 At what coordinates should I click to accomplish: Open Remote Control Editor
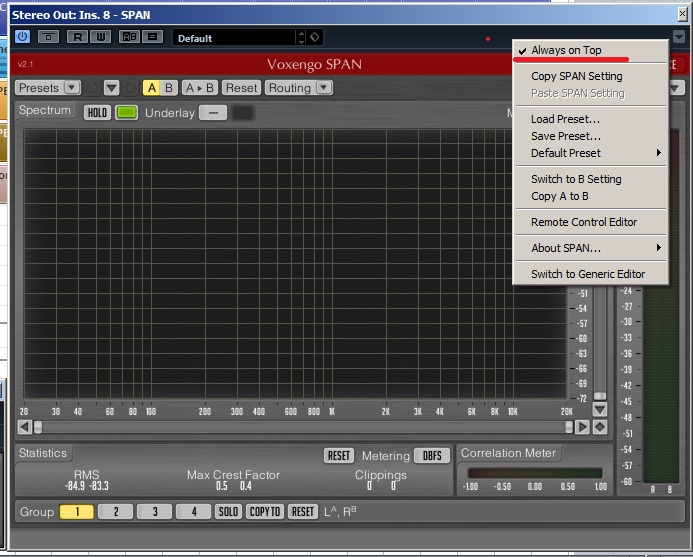point(591,222)
